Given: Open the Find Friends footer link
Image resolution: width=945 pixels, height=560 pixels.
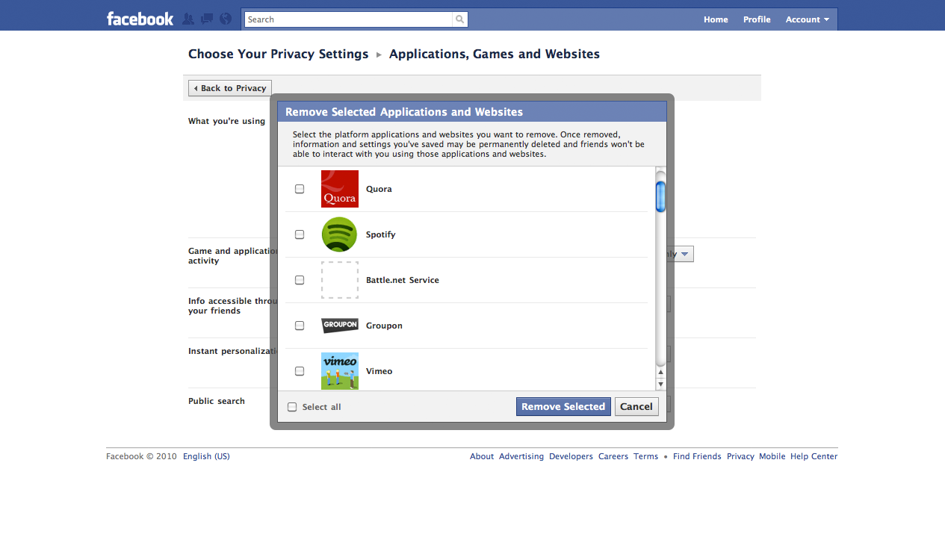Looking at the screenshot, I should [x=697, y=456].
